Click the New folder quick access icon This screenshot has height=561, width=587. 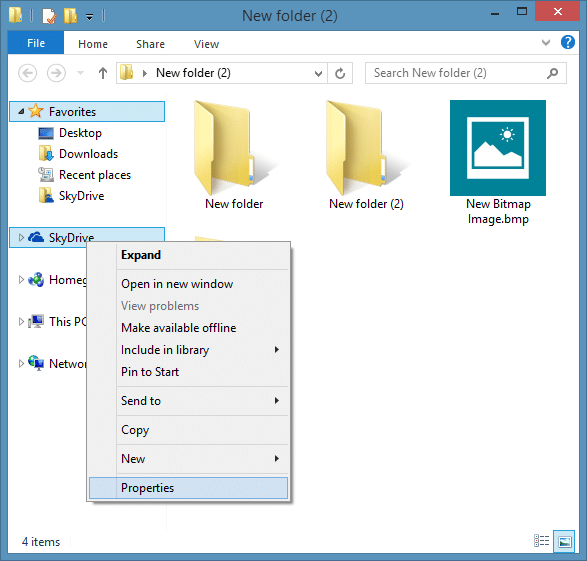tap(70, 16)
